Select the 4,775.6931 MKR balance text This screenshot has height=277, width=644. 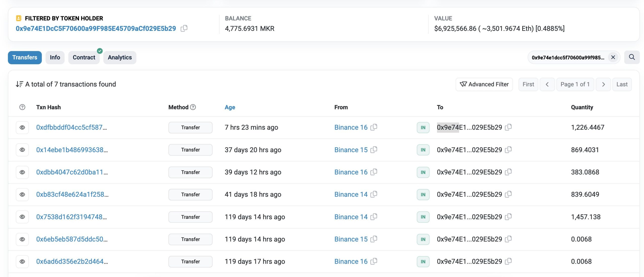click(250, 28)
